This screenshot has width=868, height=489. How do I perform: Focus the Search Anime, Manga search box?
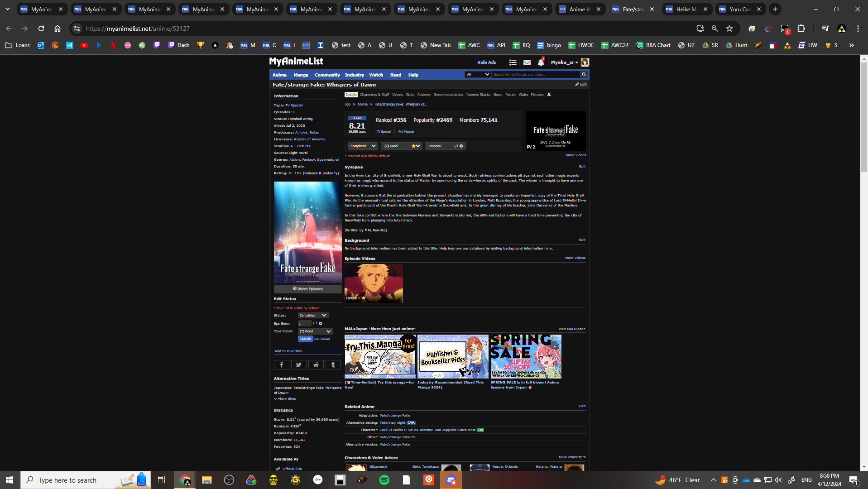tap(536, 74)
